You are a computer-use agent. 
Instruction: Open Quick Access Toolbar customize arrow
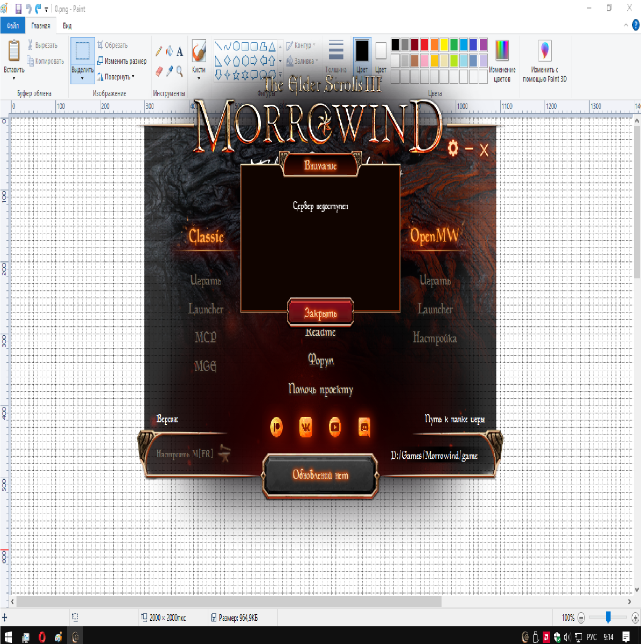(47, 9)
